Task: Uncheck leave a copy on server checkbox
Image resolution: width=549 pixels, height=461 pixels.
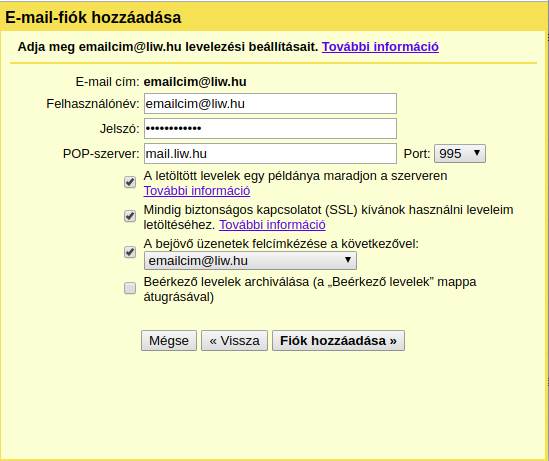Action: (x=130, y=182)
